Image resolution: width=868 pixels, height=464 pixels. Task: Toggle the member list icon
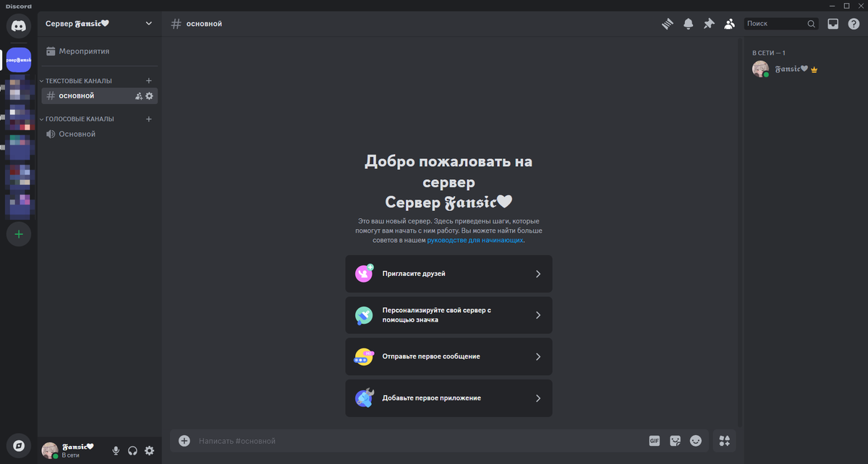730,24
